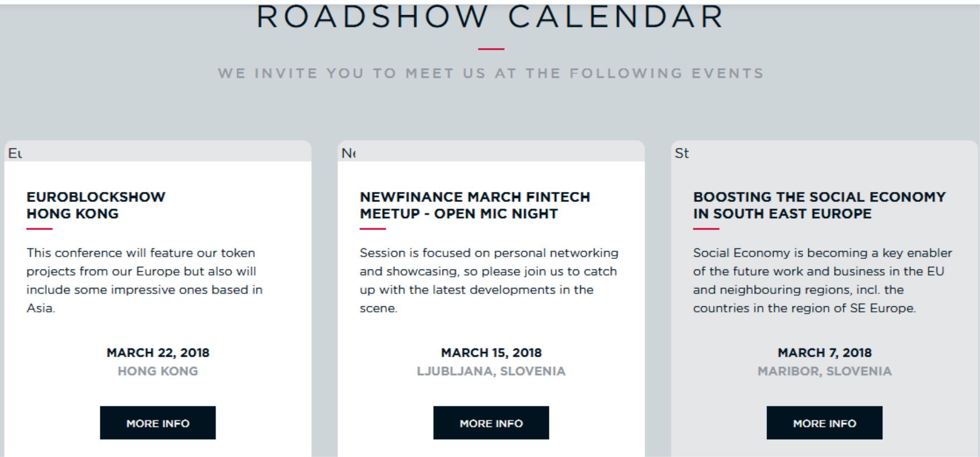The image size is (980, 457).
Task: Click the Maribor, Slovenia location label
Action: click(824, 371)
